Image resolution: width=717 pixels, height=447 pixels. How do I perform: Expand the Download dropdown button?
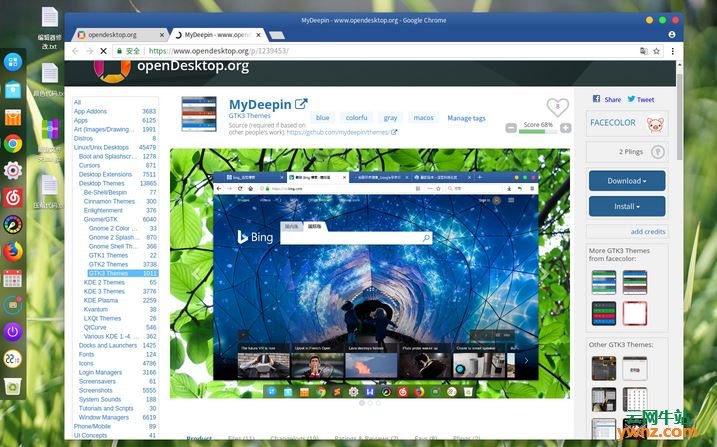[627, 181]
